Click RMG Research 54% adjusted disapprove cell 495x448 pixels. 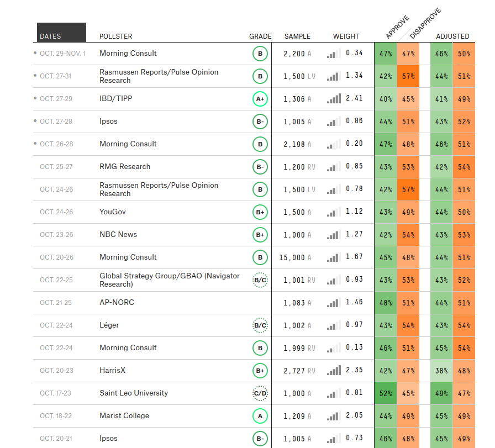click(464, 167)
